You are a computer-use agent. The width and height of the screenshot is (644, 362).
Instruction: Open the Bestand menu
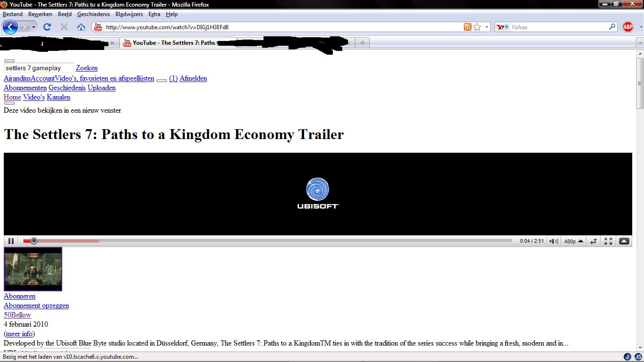point(13,14)
